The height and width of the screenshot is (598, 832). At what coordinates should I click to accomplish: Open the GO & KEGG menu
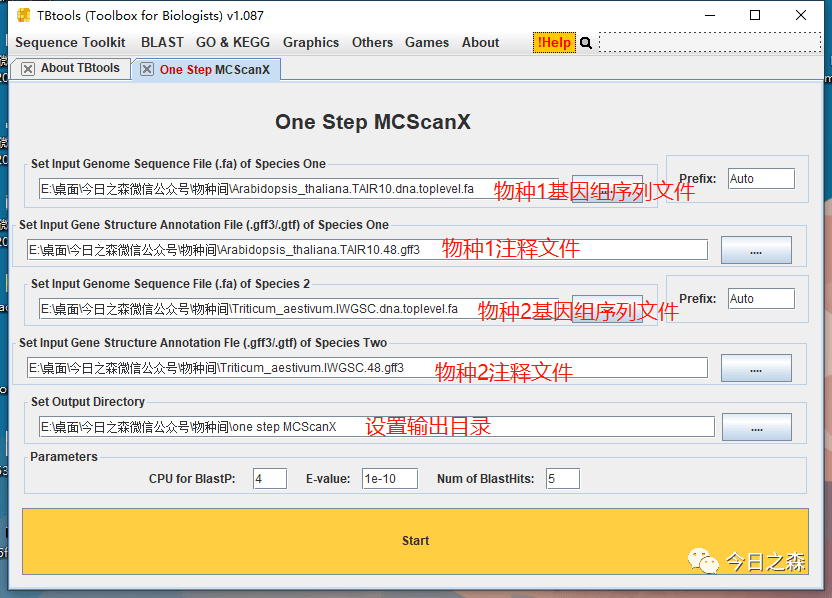(233, 42)
